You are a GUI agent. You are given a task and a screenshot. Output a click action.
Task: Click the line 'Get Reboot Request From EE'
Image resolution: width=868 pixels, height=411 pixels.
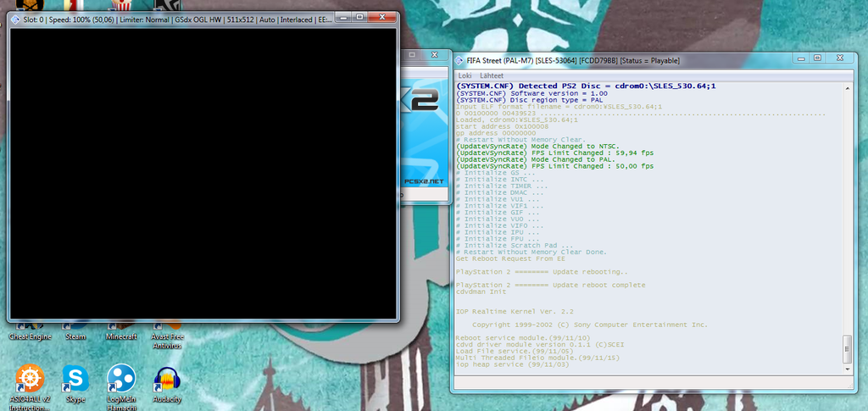click(510, 258)
